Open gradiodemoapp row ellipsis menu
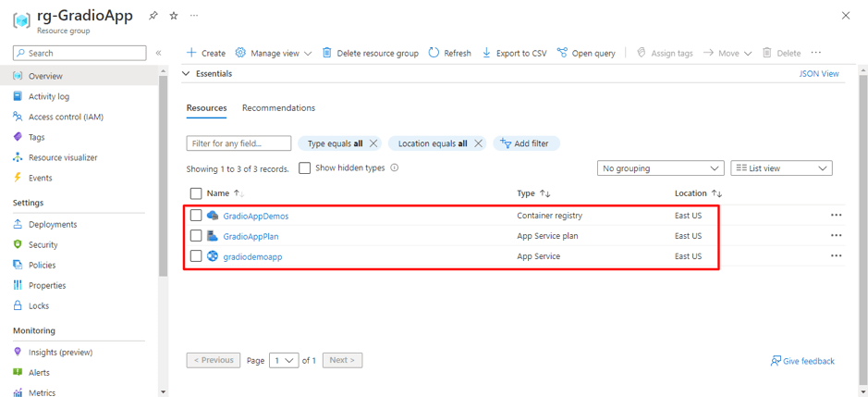This screenshot has height=397, width=868. point(836,255)
